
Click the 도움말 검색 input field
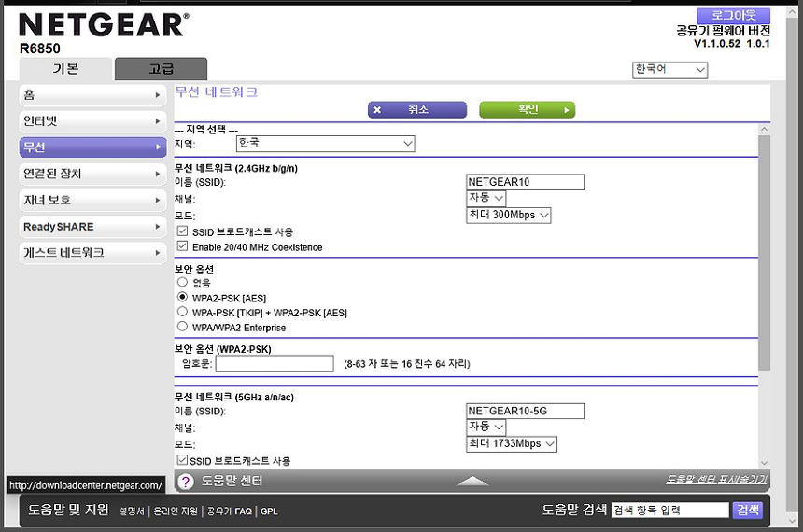point(669,510)
